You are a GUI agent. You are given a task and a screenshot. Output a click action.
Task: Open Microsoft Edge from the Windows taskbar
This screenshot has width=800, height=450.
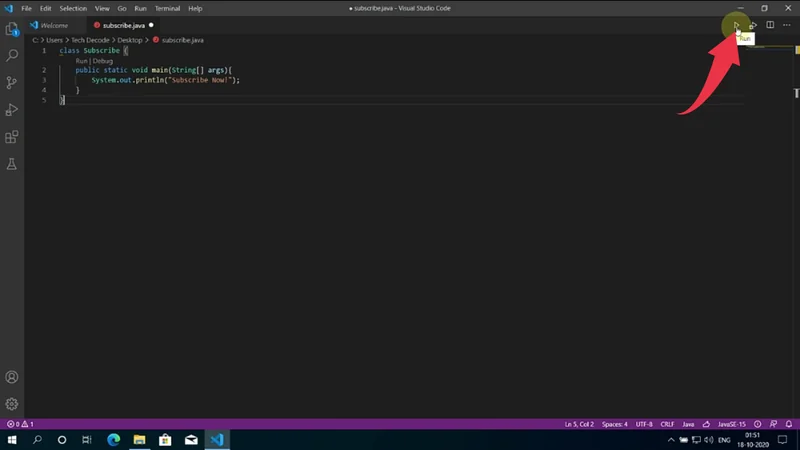[x=113, y=440]
